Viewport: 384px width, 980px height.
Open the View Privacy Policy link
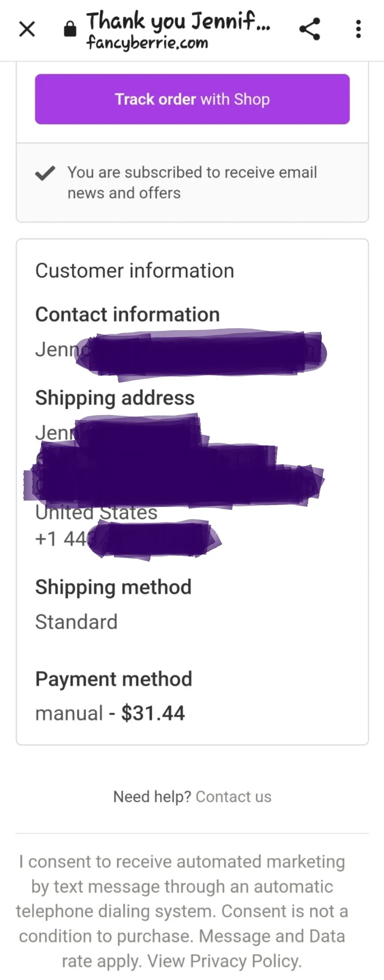tap(224, 961)
